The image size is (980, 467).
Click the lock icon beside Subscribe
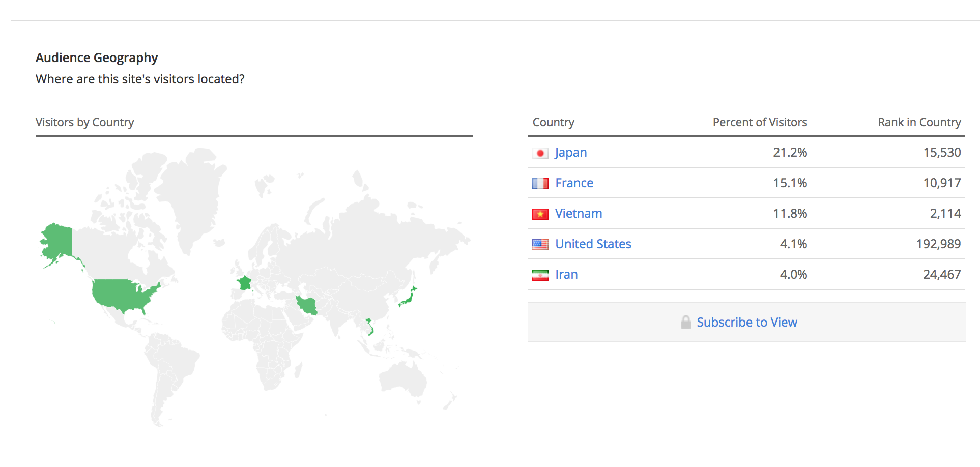coord(685,322)
